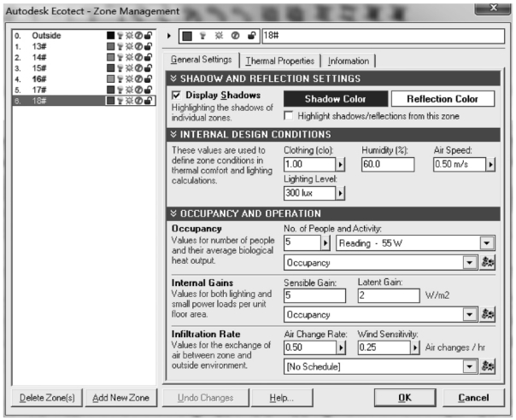Click the Cancel button
Screen dimensions: 516x420
[x=473, y=398]
